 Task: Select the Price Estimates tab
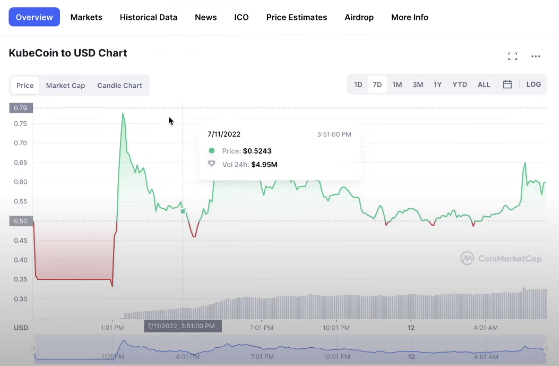pos(297,17)
